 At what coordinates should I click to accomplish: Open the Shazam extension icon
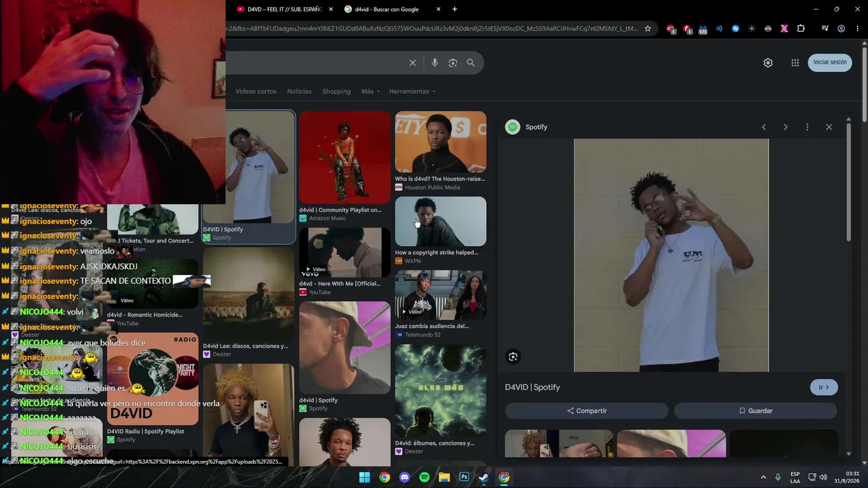pos(735,28)
